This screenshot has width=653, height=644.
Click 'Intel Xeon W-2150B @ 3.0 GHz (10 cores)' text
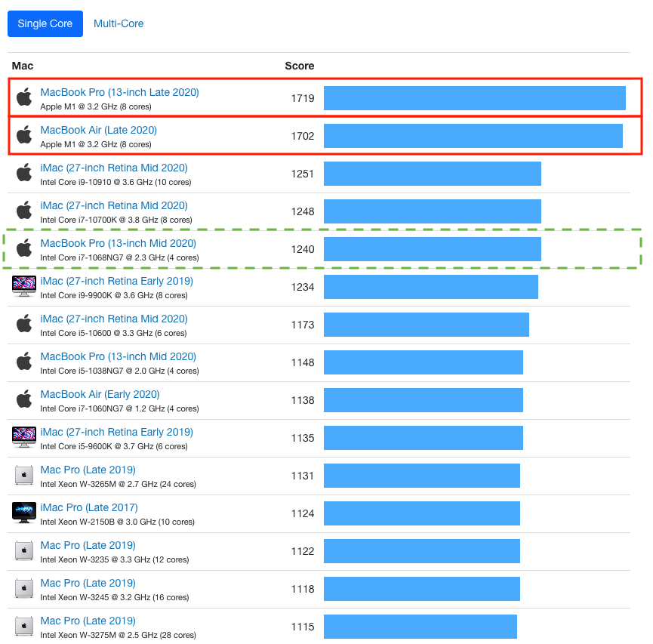(118, 522)
